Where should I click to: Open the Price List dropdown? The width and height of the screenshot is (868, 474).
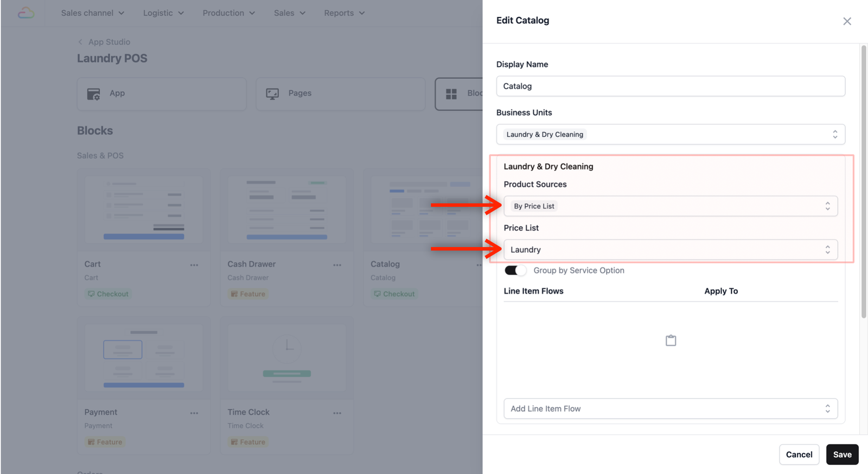pos(671,250)
